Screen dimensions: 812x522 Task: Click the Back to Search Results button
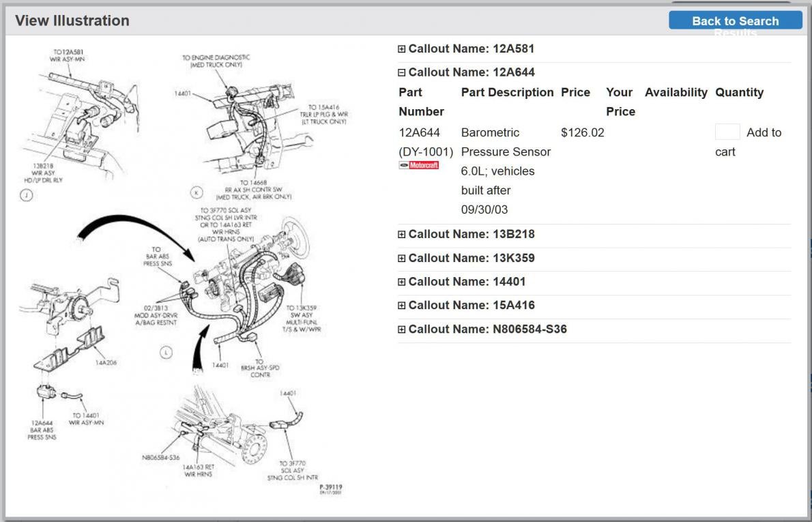pos(736,20)
